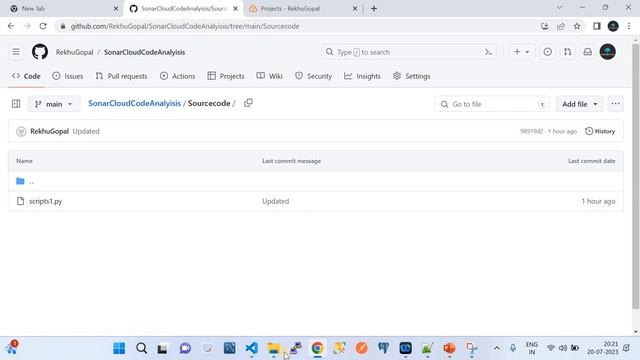
Task: Click the RekhuGopal commit author name
Action: pos(49,131)
